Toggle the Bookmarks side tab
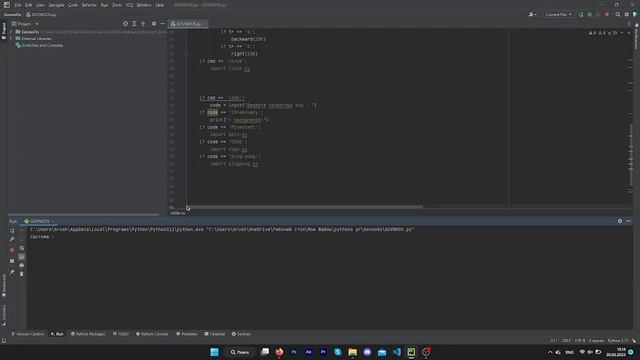The height and width of the screenshot is (360, 640). point(4,286)
